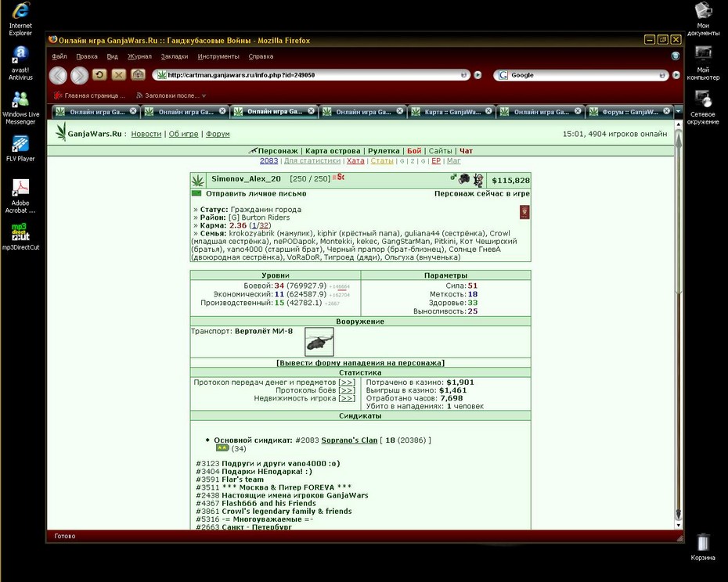The height and width of the screenshot is (582, 728).
Task: Open the Soprano's Clan syndicate link
Action: point(349,440)
